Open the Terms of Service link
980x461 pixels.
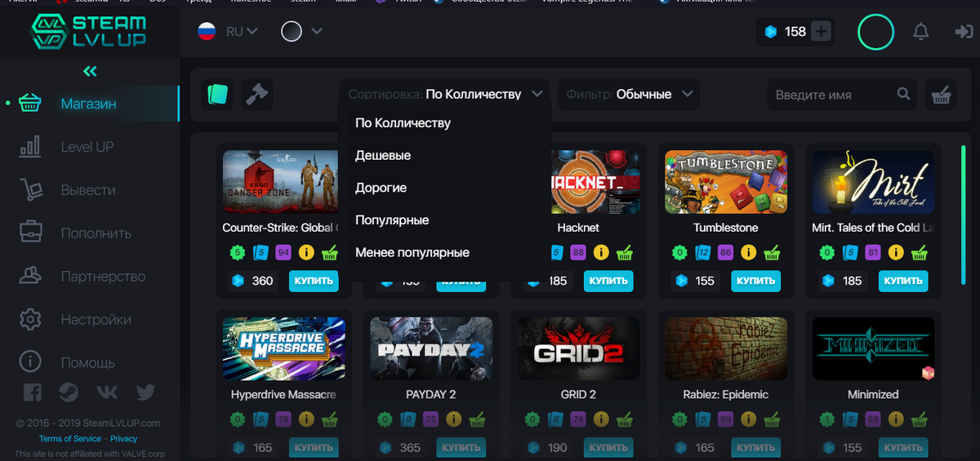point(70,439)
